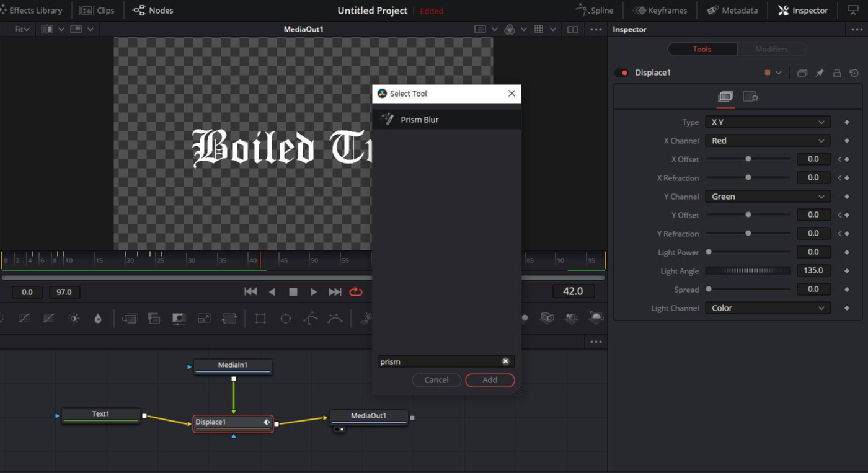Toggle the Nodes panel button
The image size is (868, 473).
point(153,11)
